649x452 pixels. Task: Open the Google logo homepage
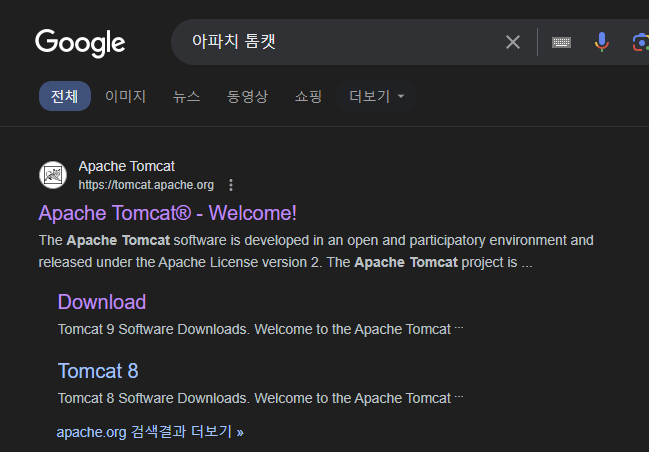click(80, 43)
